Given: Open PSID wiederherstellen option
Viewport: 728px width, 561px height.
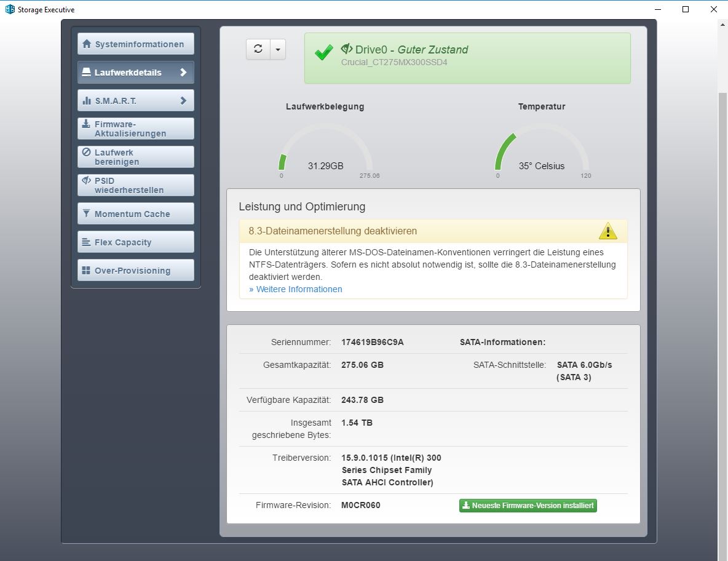Looking at the screenshot, I should pos(135,185).
